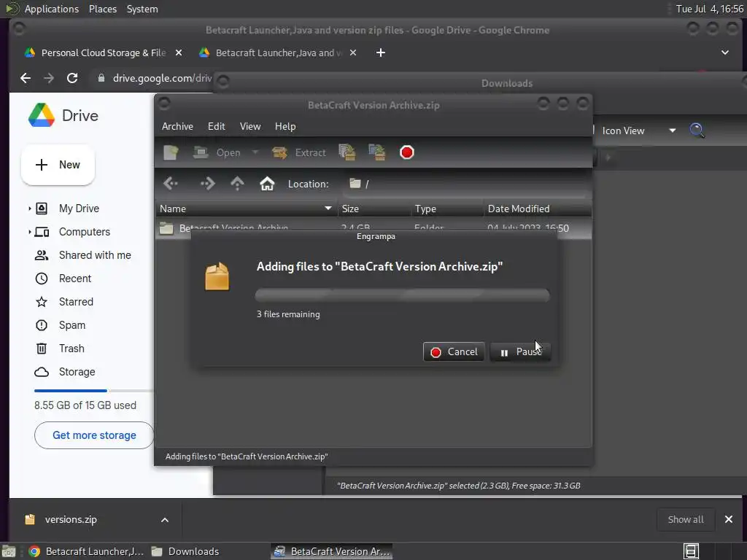Sort by the Type column header

[x=447, y=209]
